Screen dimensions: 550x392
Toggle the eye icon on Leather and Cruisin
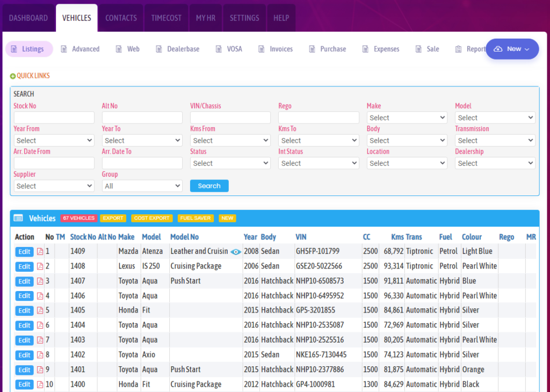(235, 251)
